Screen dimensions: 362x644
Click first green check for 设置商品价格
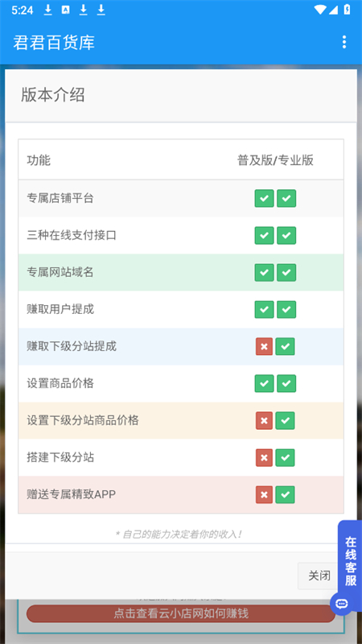pos(265,384)
